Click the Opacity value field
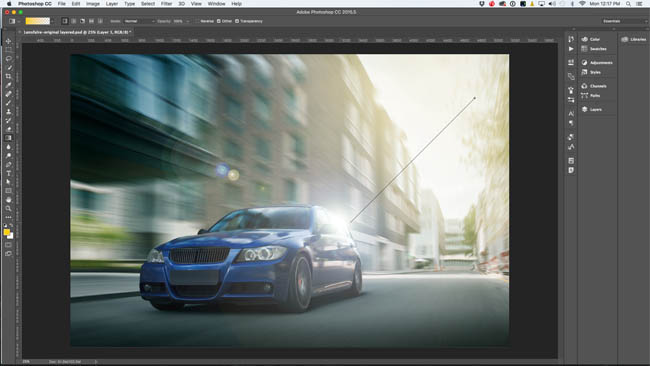 coord(178,21)
